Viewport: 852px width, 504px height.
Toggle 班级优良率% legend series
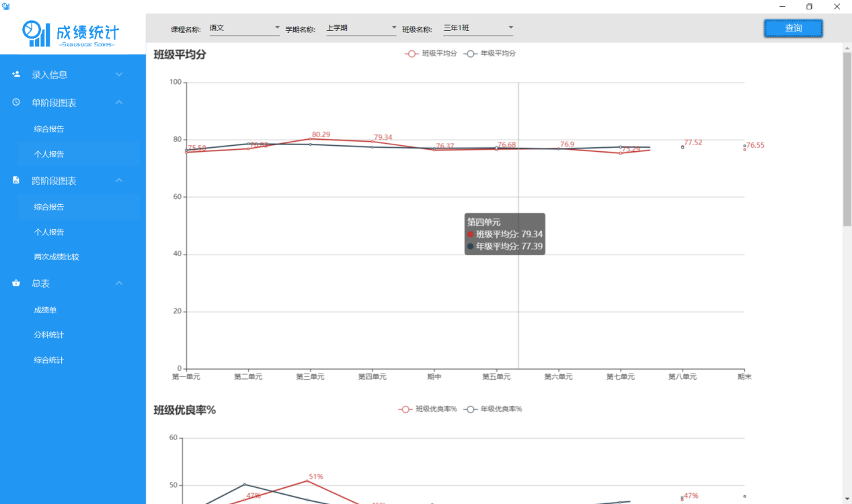click(428, 409)
